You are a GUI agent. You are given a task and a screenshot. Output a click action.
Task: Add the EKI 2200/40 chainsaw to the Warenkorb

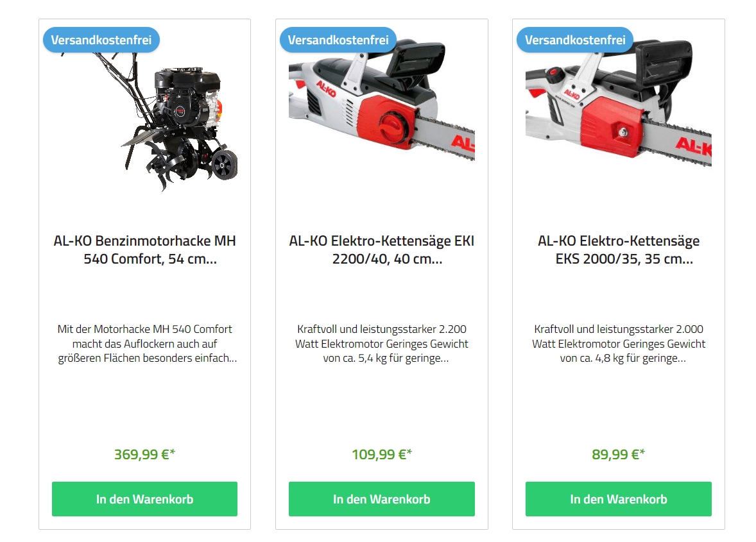coord(381,499)
